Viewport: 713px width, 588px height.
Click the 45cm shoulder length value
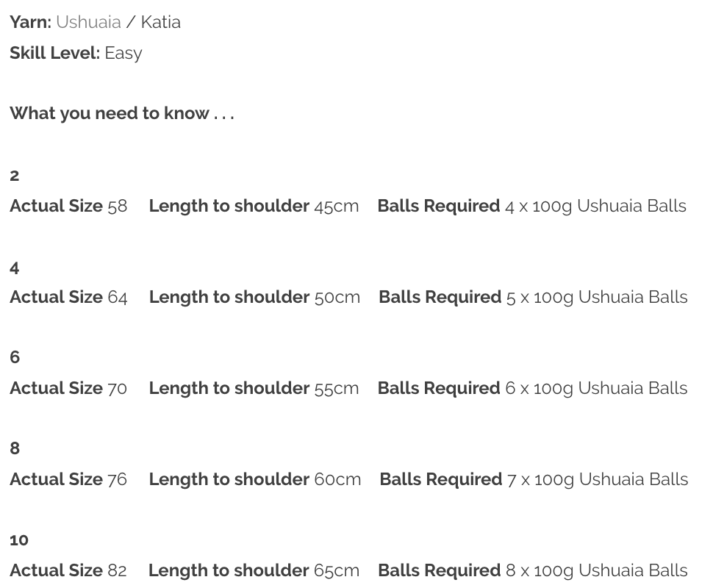point(337,206)
